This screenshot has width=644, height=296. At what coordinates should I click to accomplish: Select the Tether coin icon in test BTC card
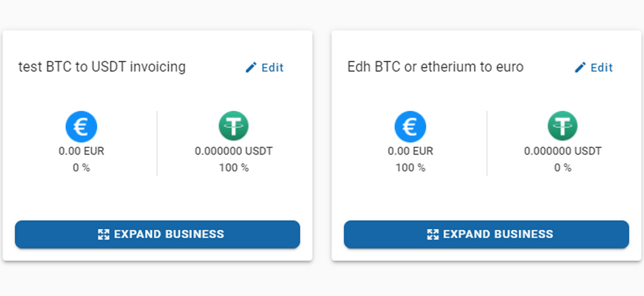[234, 126]
